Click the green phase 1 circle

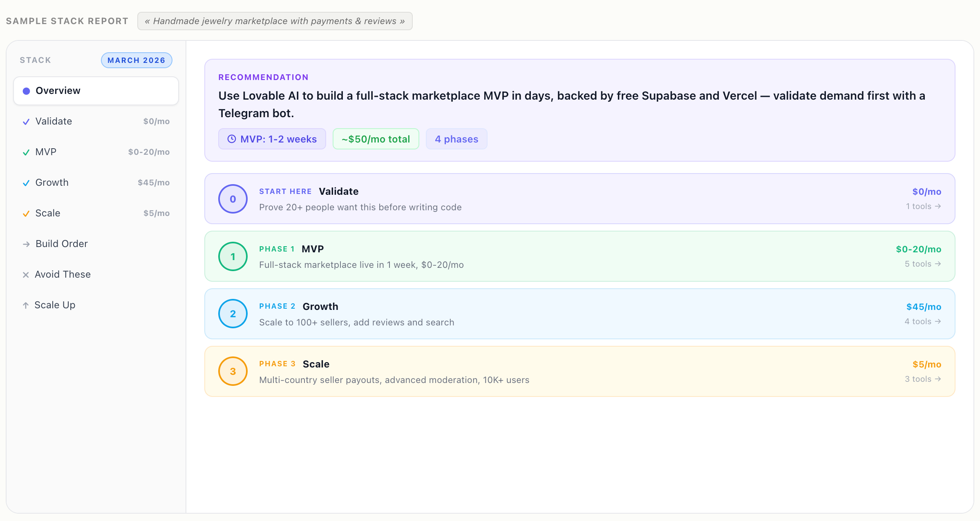point(233,256)
